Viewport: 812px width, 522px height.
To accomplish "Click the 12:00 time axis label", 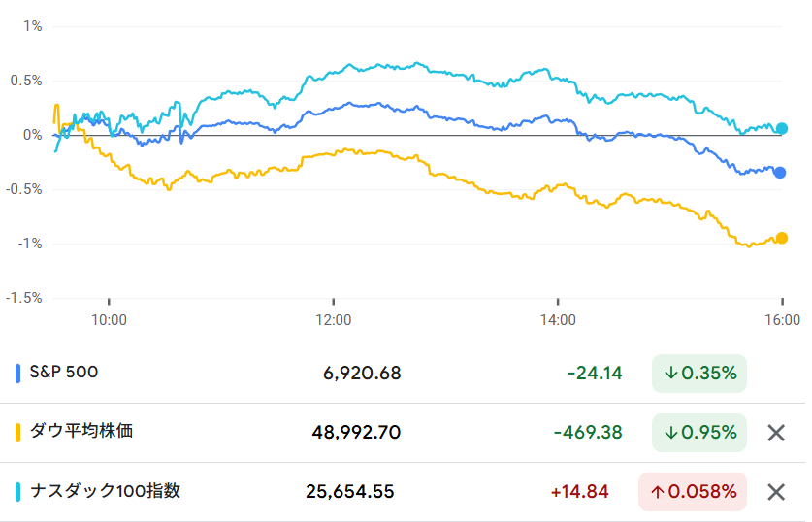I will click(333, 318).
